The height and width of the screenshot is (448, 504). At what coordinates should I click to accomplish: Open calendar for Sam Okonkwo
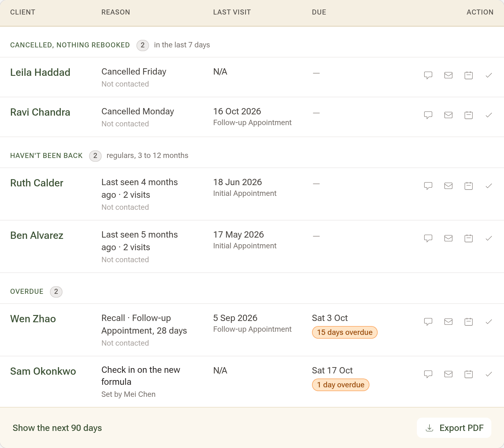[468, 374]
